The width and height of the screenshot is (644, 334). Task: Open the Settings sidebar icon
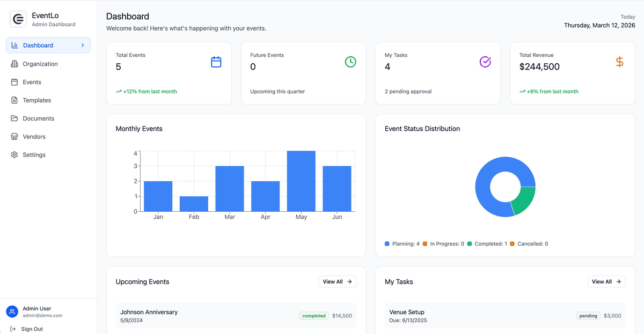tap(14, 154)
